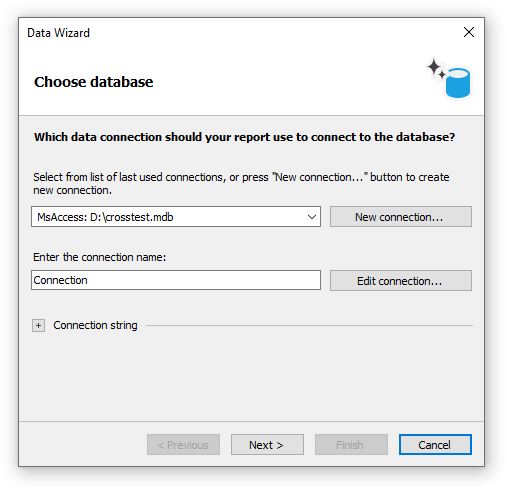Click the Data Wizard title bar text
507x490 pixels.
[58, 33]
